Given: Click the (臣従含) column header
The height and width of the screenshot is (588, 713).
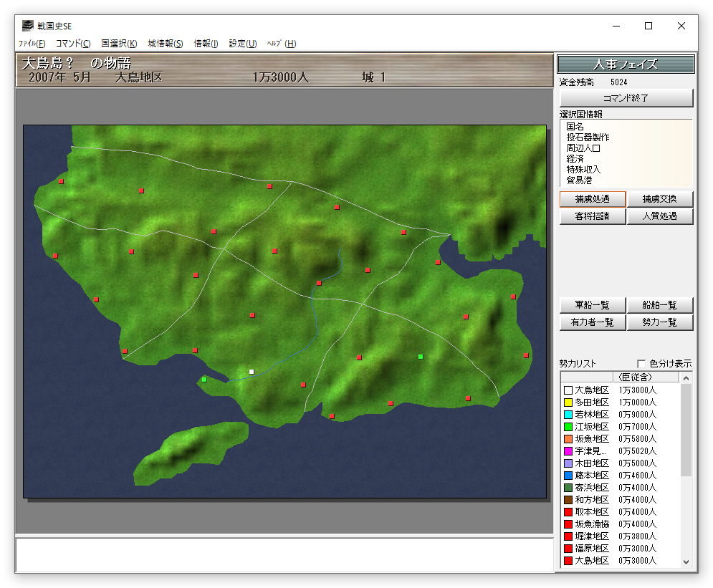Looking at the screenshot, I should click(636, 377).
